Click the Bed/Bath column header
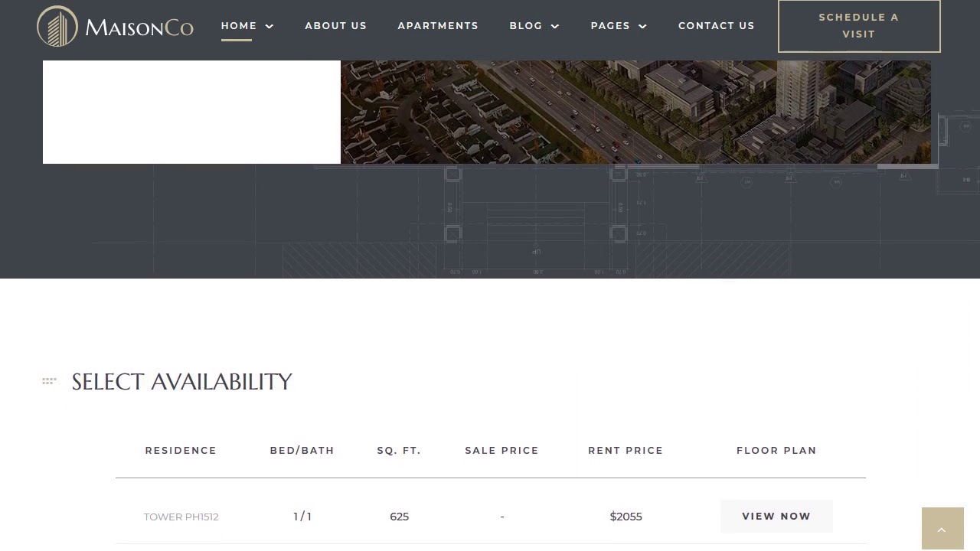980x551 pixels. [x=302, y=450]
